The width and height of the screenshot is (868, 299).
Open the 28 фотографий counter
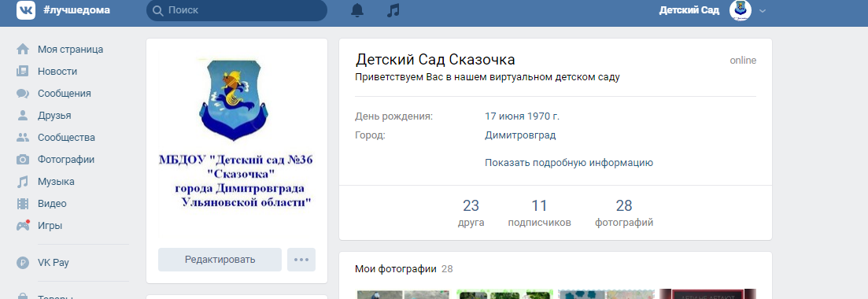pyautogui.click(x=624, y=213)
